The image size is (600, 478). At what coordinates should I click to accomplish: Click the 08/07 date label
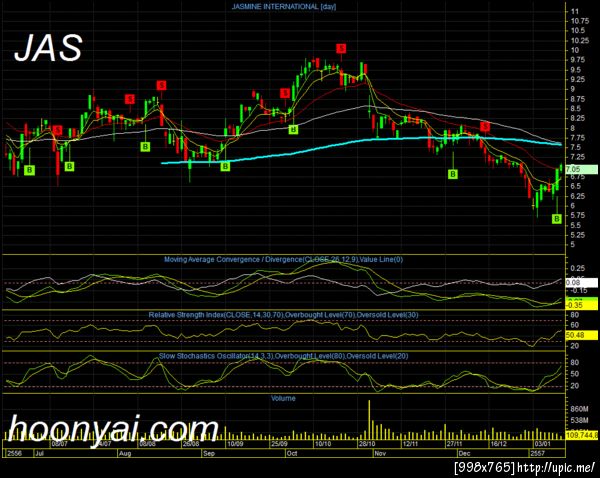[59, 444]
